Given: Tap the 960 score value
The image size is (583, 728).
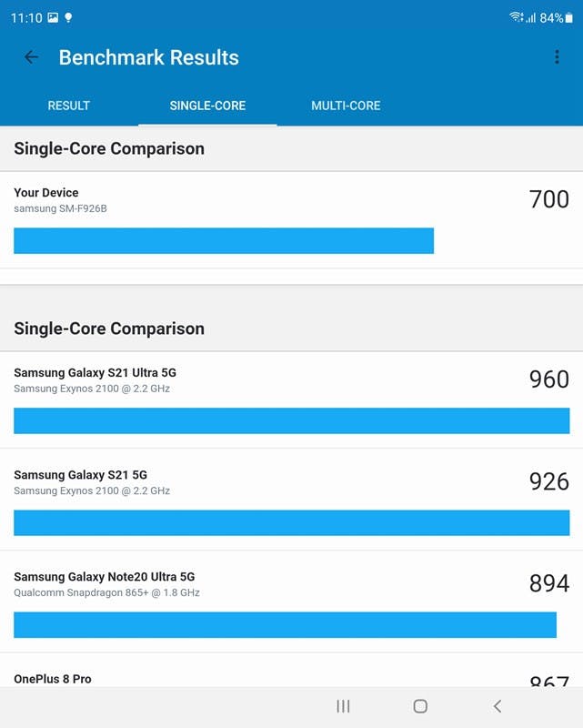Looking at the screenshot, I should [548, 379].
